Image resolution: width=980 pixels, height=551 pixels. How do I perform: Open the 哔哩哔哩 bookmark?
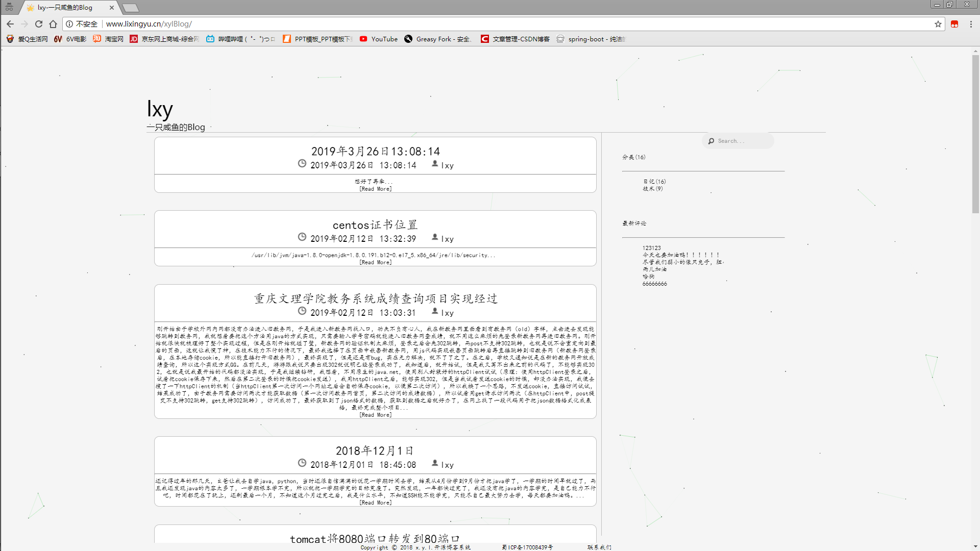[x=240, y=39]
